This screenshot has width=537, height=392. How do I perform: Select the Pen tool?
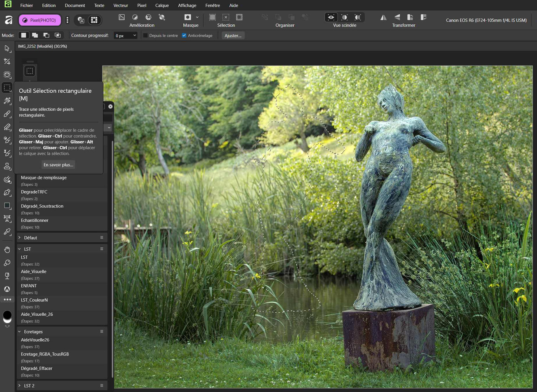pyautogui.click(x=7, y=192)
